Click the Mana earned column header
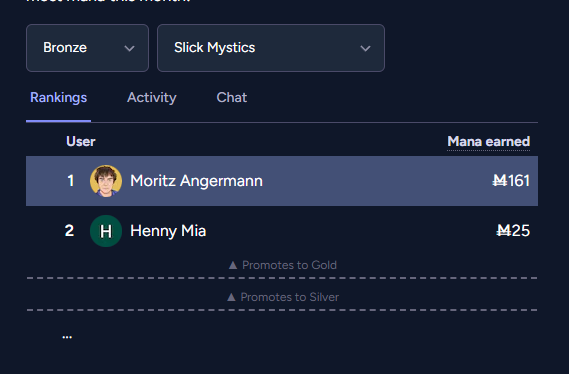This screenshot has width=569, height=374. click(488, 141)
